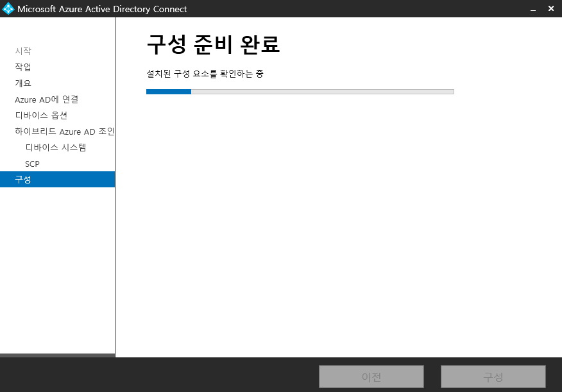Select the 시작 step in sidebar
Viewport: 562px width, 392px height.
(x=23, y=51)
